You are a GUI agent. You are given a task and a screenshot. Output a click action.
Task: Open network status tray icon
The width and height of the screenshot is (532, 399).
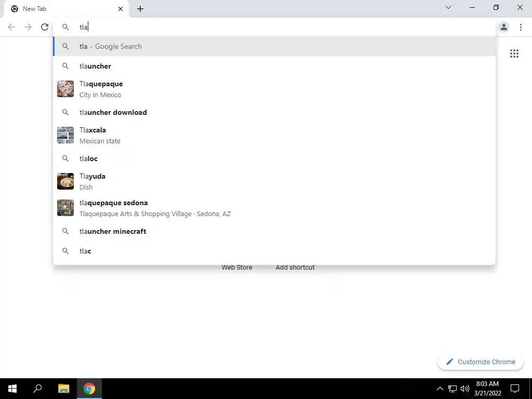[453, 389]
